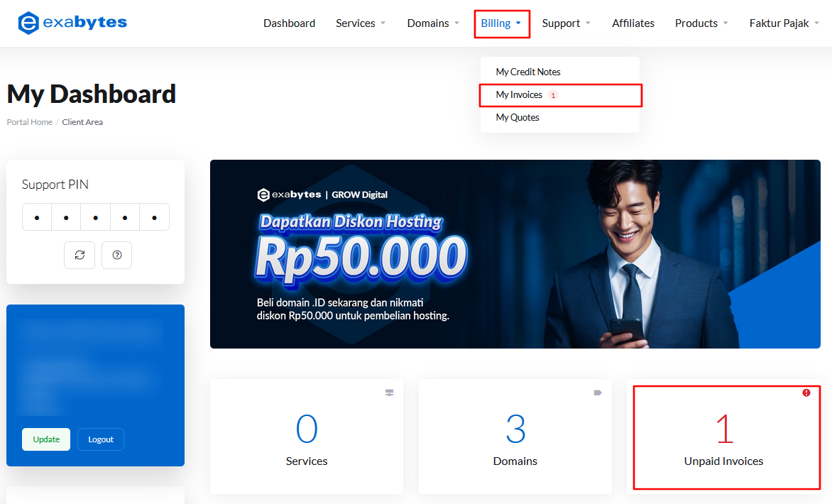This screenshot has width=832, height=504.
Task: Go to Portal Home breadcrumb
Action: point(30,122)
